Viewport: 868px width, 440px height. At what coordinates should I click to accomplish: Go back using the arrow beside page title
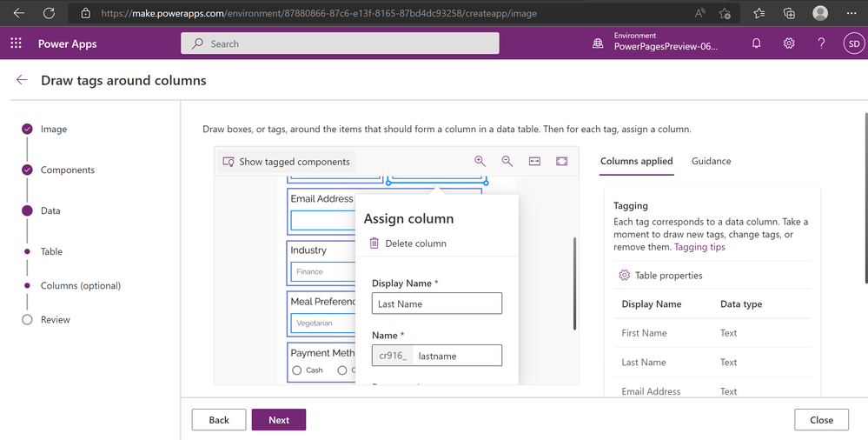[22, 80]
